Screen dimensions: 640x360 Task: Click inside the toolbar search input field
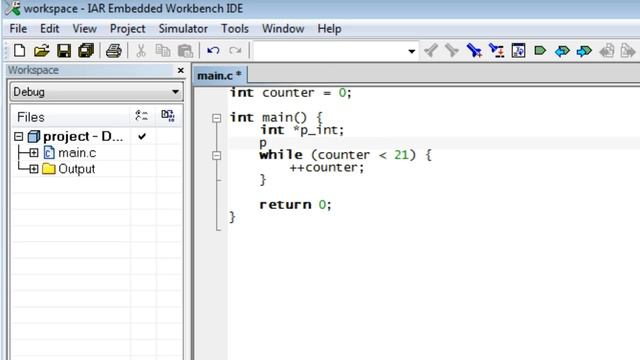point(330,51)
